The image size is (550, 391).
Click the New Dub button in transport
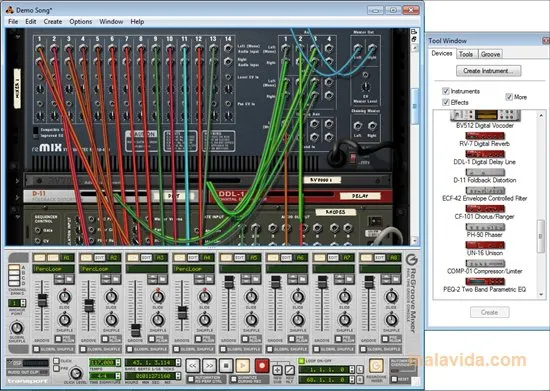[x=277, y=370]
